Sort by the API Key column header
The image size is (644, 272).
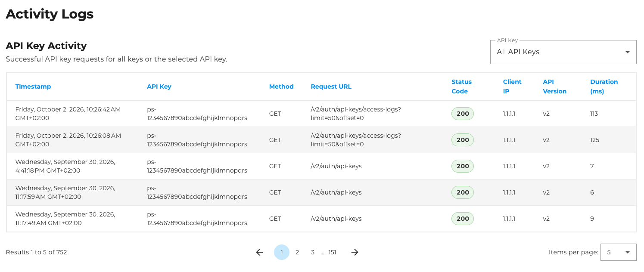[159, 87]
